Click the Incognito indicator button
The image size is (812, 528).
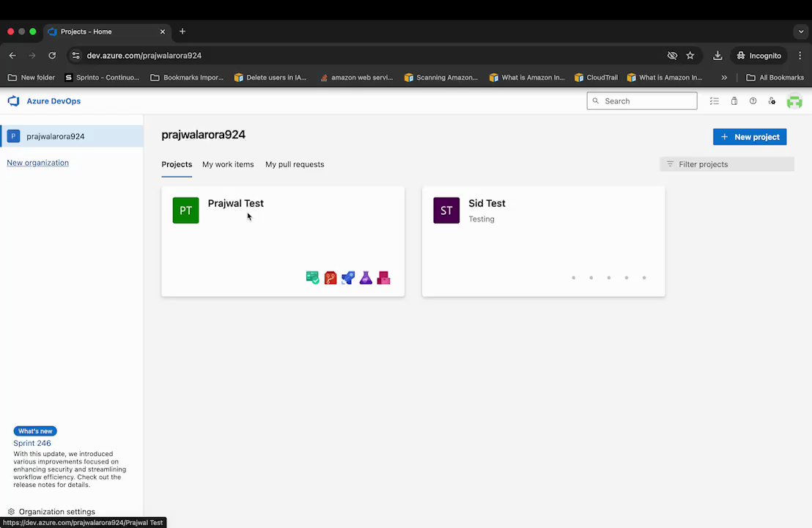[759, 56]
